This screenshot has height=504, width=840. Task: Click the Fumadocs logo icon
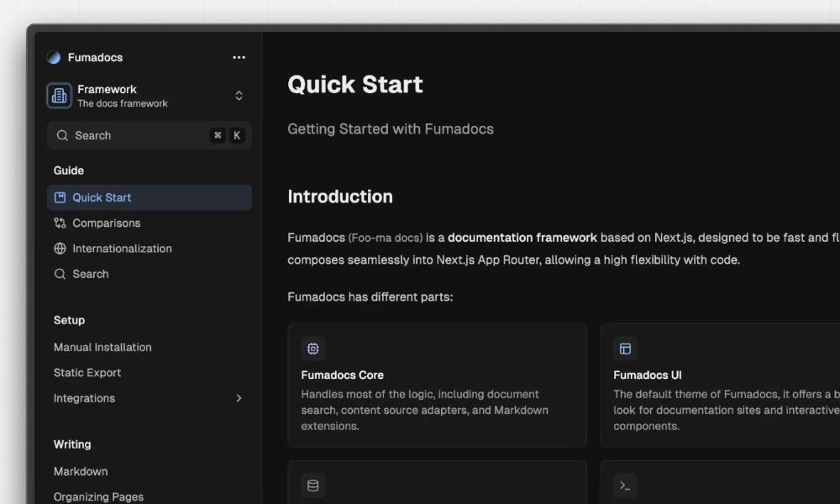(x=54, y=57)
